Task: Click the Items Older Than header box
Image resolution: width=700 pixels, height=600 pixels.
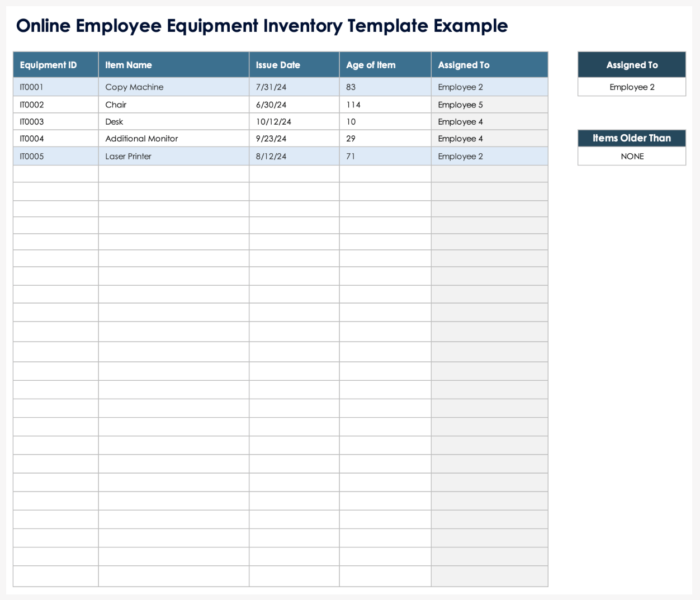Action: point(631,138)
